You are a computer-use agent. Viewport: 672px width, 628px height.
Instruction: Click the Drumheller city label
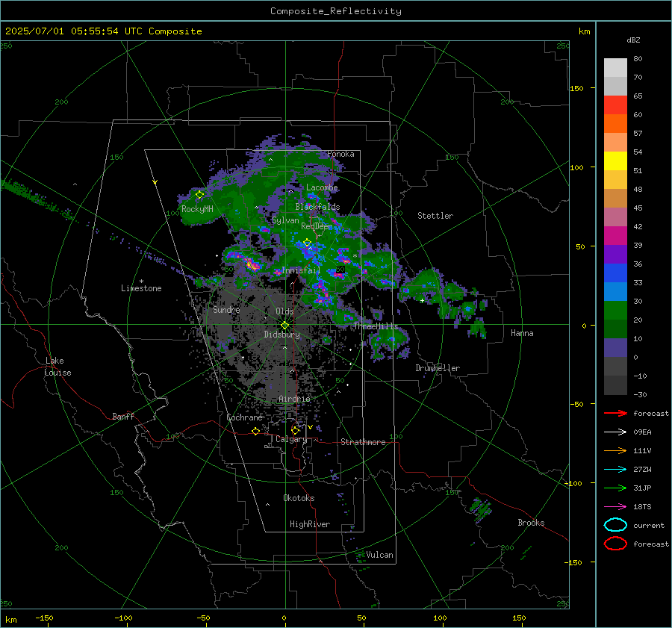tap(438, 368)
